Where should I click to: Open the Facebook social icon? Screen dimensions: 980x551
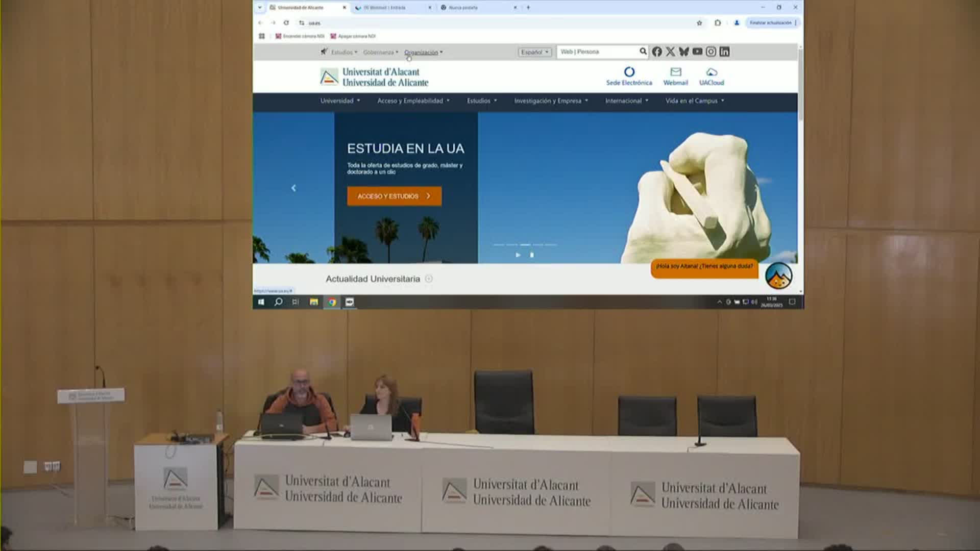point(657,52)
